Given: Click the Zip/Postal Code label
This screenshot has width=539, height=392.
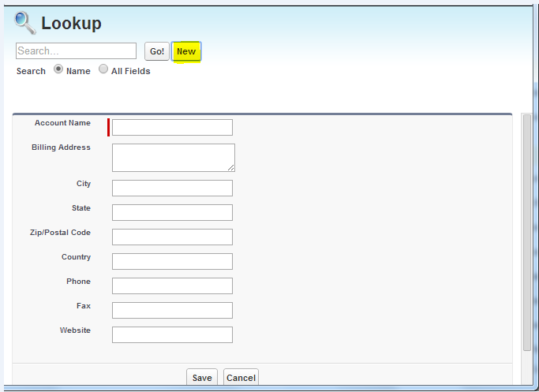Looking at the screenshot, I should 60,232.
